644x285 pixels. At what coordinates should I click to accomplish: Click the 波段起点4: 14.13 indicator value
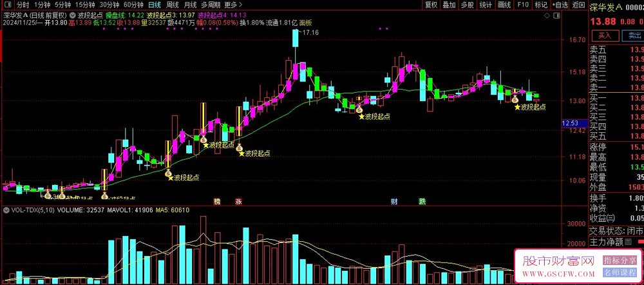point(222,15)
